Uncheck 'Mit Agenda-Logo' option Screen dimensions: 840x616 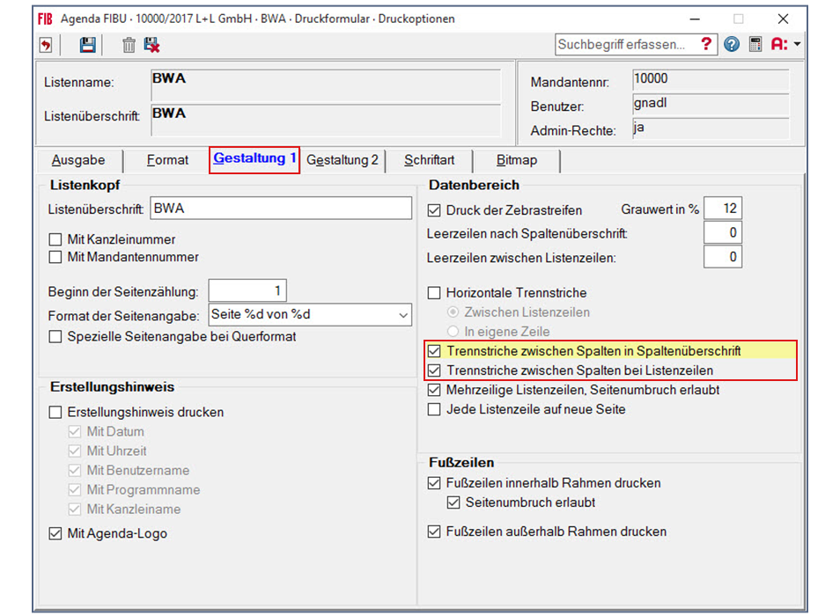(x=55, y=533)
